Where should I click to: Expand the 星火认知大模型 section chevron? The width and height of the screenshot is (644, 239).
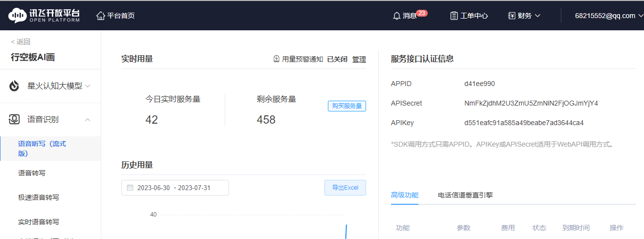[88, 86]
